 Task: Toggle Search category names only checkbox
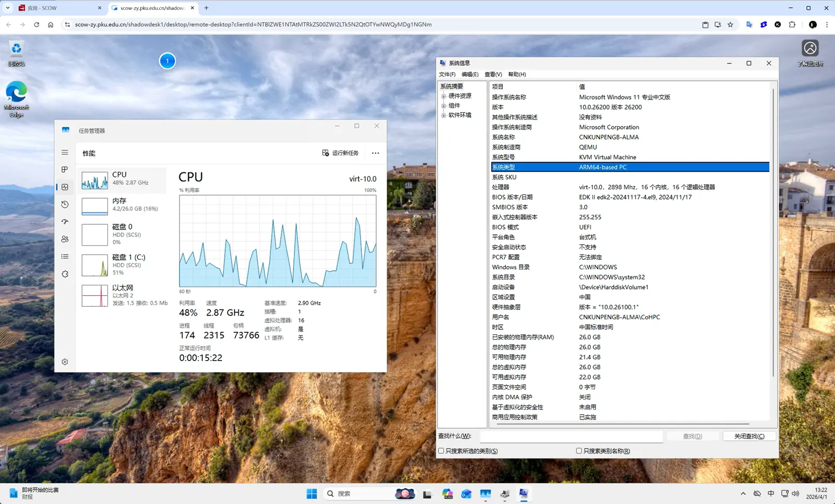[579, 451]
